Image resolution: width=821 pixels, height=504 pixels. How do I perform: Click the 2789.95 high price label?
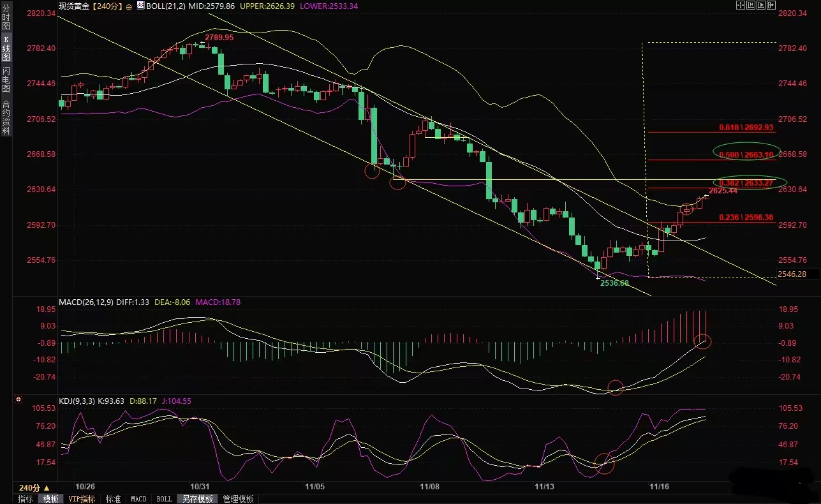(219, 38)
